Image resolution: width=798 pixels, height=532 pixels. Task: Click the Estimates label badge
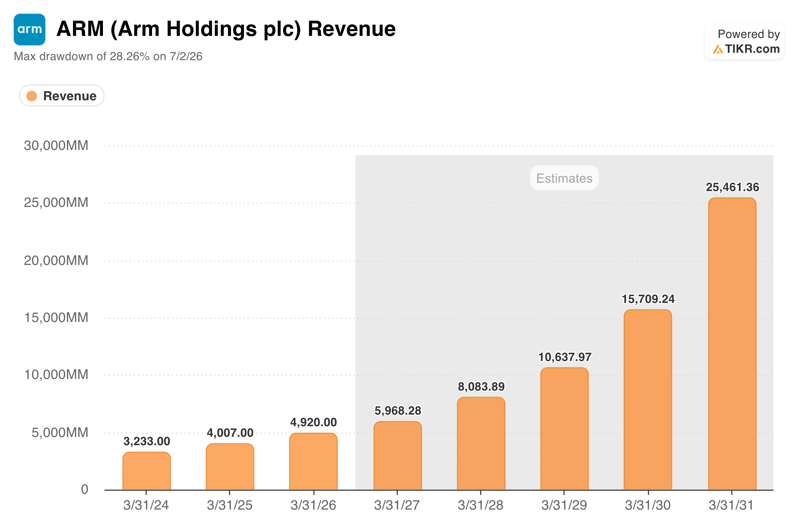[x=564, y=178]
